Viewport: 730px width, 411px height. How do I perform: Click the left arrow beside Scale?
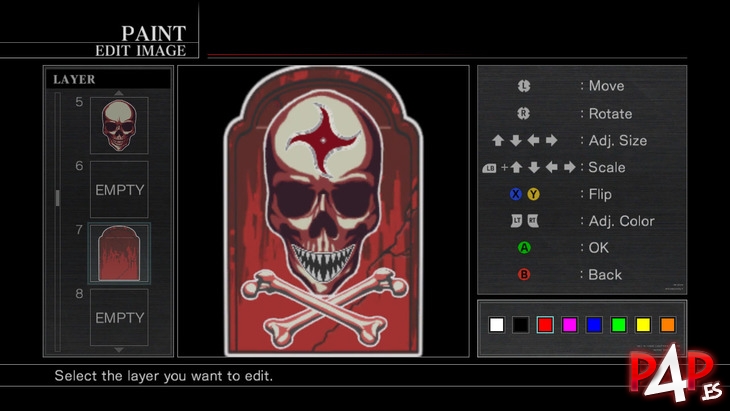[x=552, y=167]
